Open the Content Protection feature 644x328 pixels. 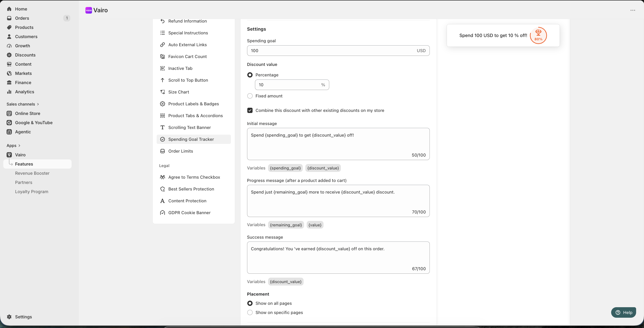coord(194,201)
